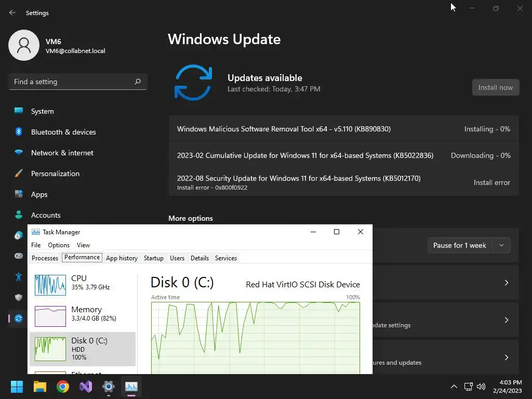This screenshot has height=399, width=532.
Task: Open the taskbar clock showing 4:03 PM
Action: (x=507, y=387)
